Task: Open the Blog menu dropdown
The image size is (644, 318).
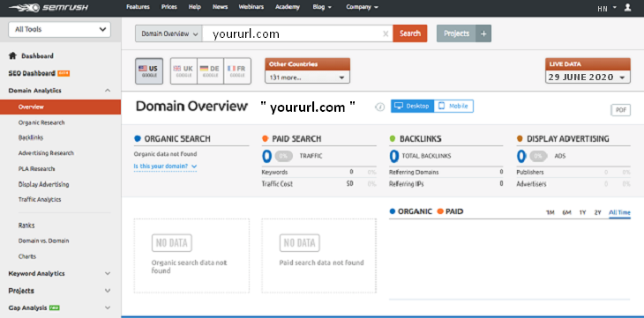Action: click(322, 7)
